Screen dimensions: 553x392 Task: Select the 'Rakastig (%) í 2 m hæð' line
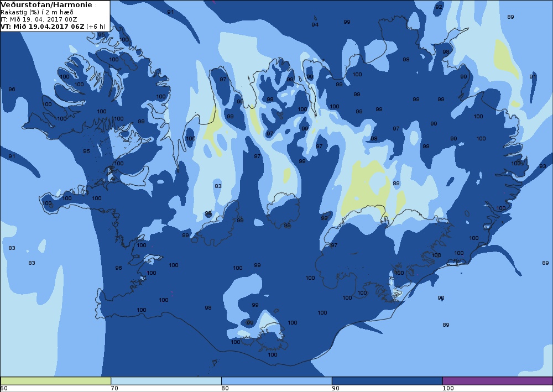coord(37,12)
